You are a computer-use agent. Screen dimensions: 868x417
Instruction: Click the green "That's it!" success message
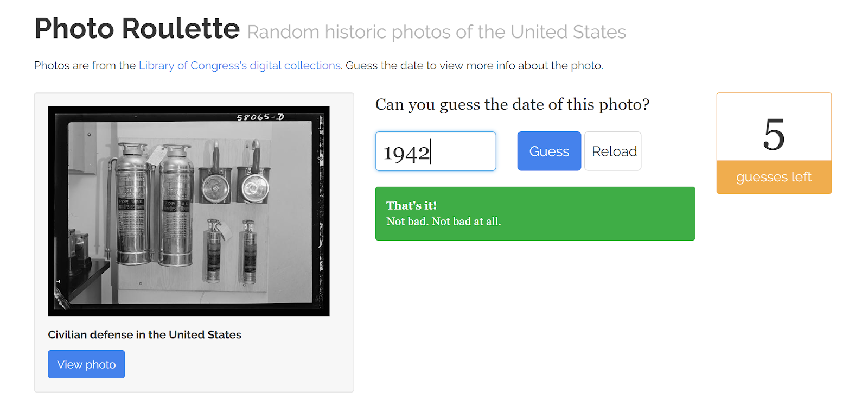[x=535, y=213]
